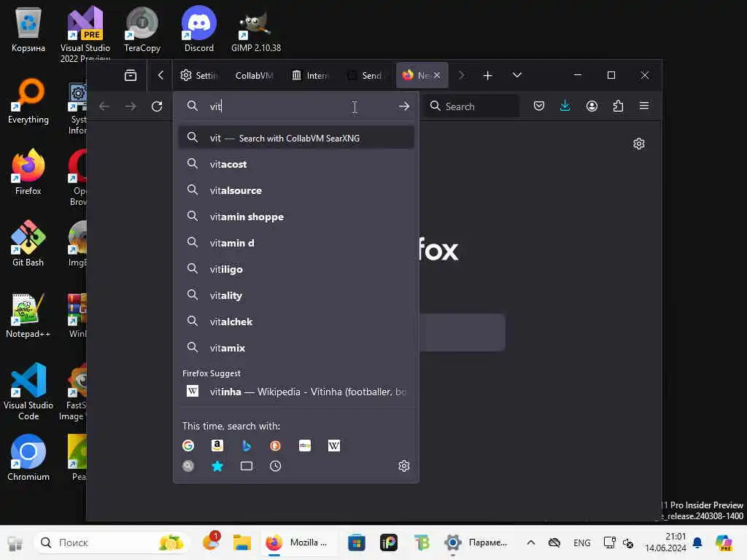747x560 pixels.
Task: Select the Git Bash desktop shortcut
Action: pos(28,244)
